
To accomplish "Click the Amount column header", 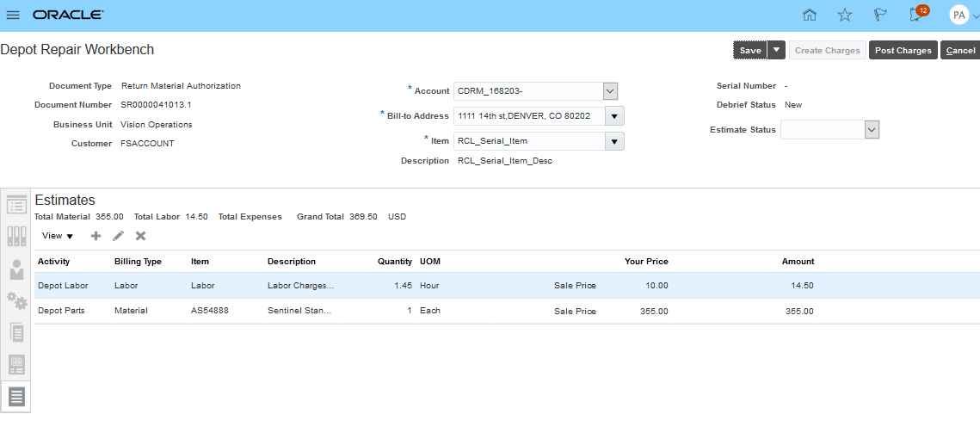I will pyautogui.click(x=798, y=262).
